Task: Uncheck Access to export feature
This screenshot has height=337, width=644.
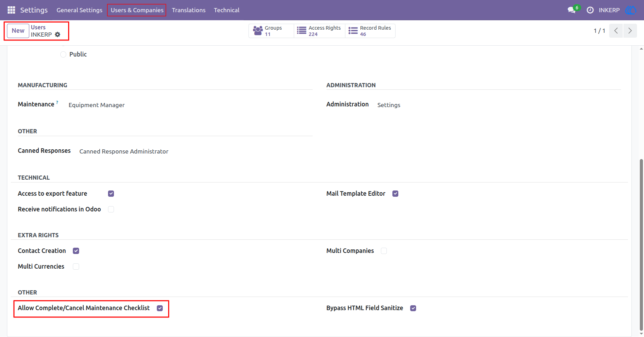Action: [111, 194]
